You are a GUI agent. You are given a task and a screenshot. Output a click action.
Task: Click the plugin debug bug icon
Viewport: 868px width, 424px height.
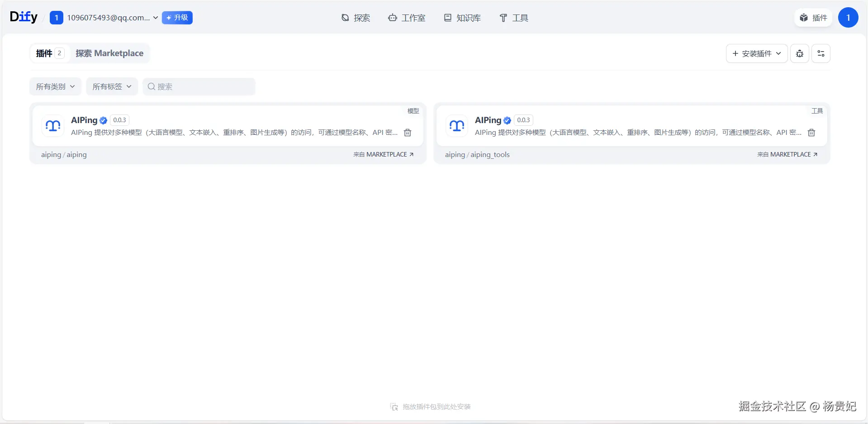[x=800, y=53]
